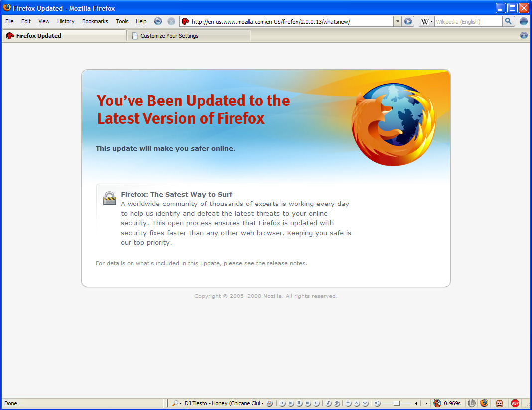The height and width of the screenshot is (410, 532).
Task: Click the padlock security icon on page
Action: (x=109, y=198)
